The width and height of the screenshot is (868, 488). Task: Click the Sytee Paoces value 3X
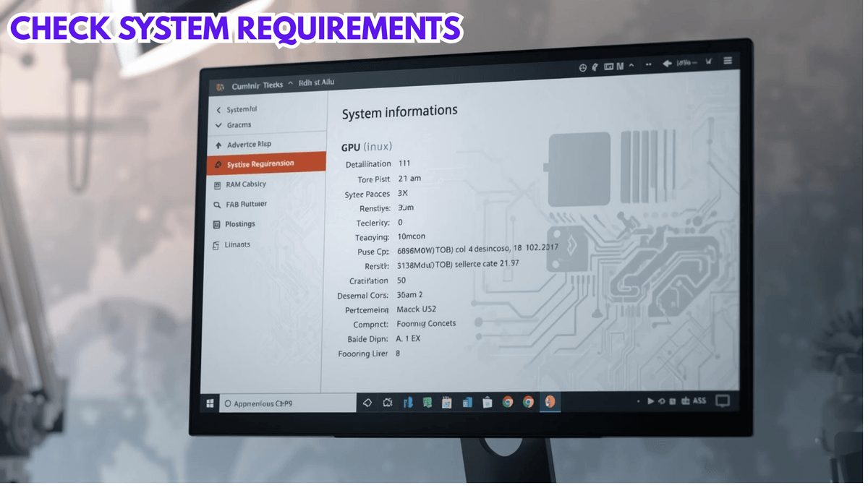404,194
